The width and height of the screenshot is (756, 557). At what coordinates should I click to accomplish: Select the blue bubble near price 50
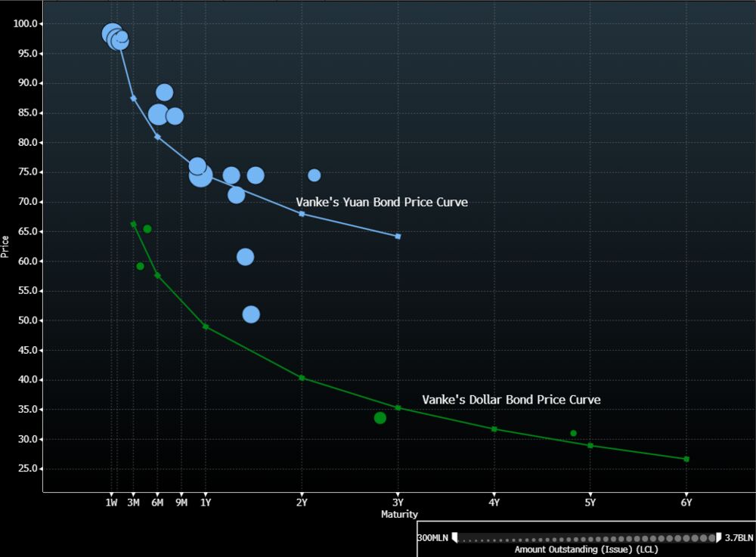pyautogui.click(x=251, y=314)
